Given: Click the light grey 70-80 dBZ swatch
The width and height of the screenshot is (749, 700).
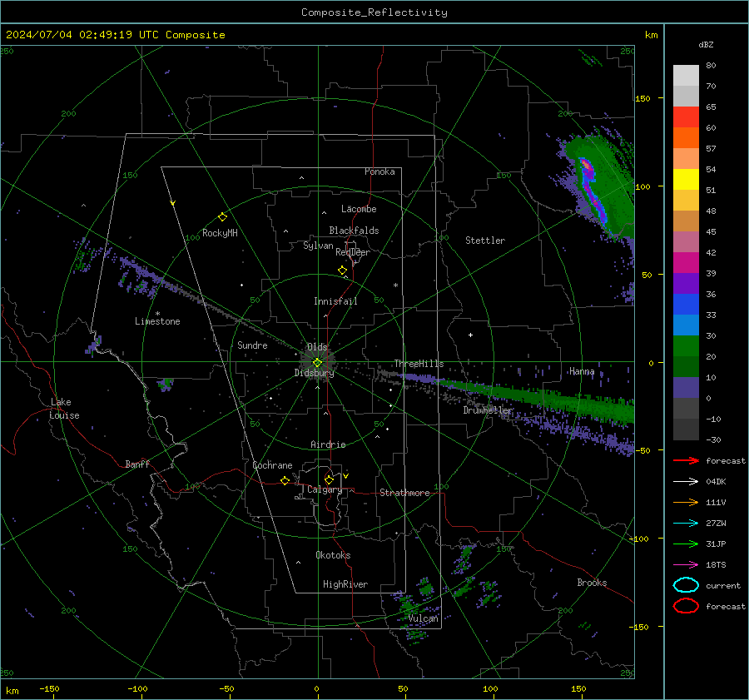Looking at the screenshot, I should 686,76.
